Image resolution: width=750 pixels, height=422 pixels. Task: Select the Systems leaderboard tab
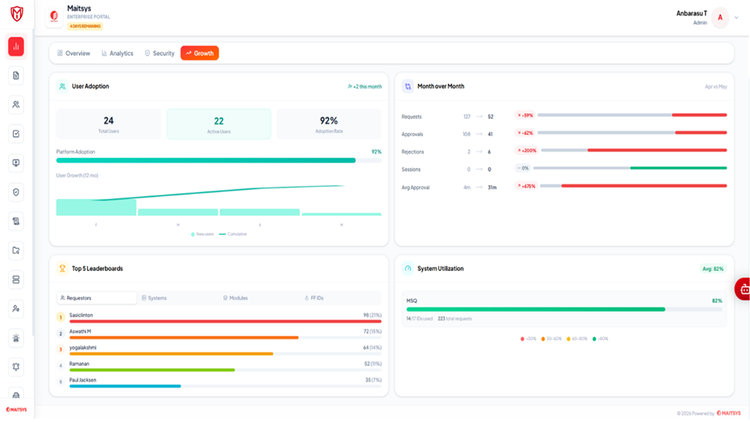point(154,298)
